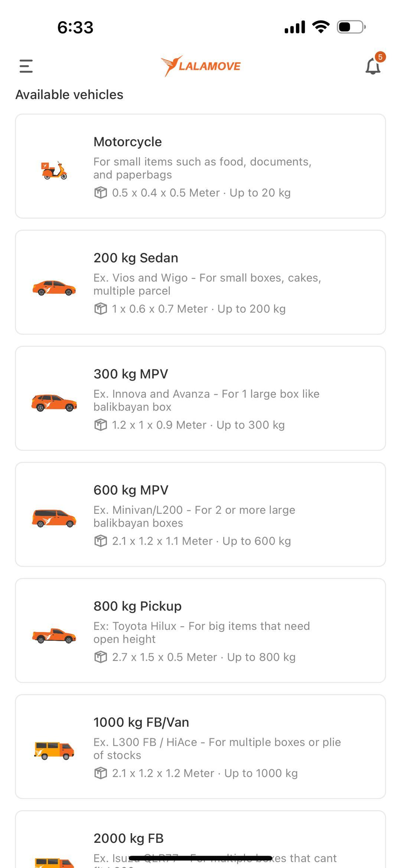Select the Motorcycle vehicle title
The image size is (401, 868).
click(x=128, y=142)
